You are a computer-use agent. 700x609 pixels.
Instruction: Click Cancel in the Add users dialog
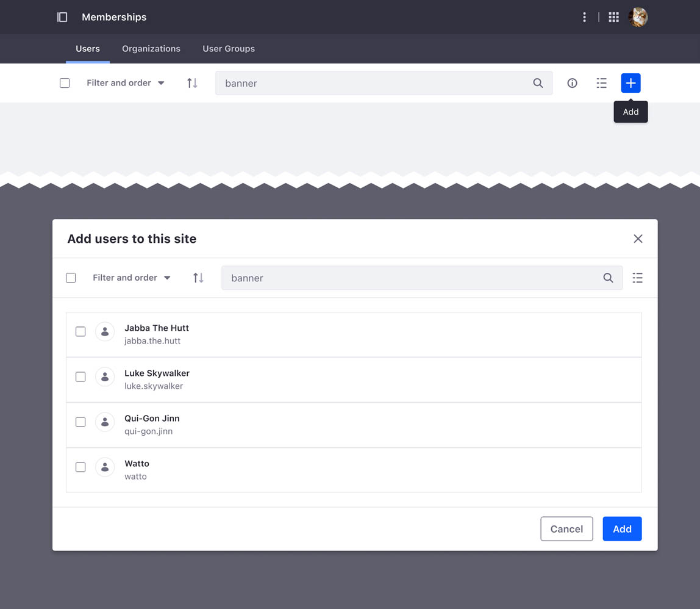[566, 529]
